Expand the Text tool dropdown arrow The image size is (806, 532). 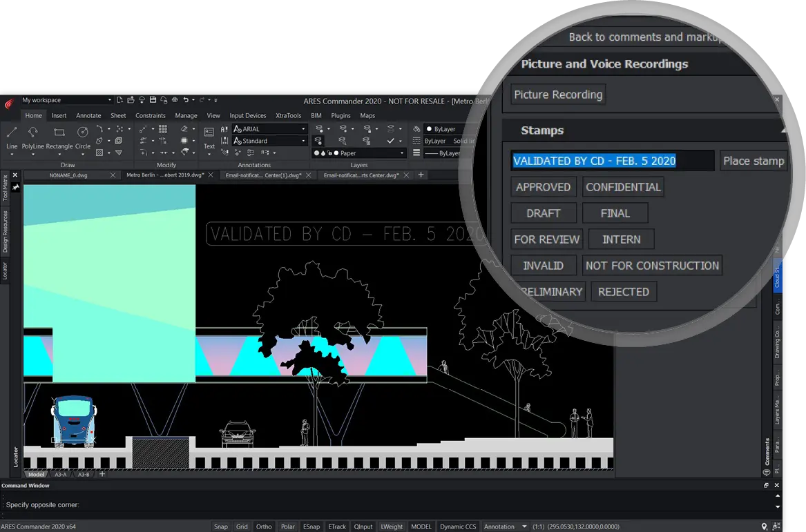click(209, 154)
